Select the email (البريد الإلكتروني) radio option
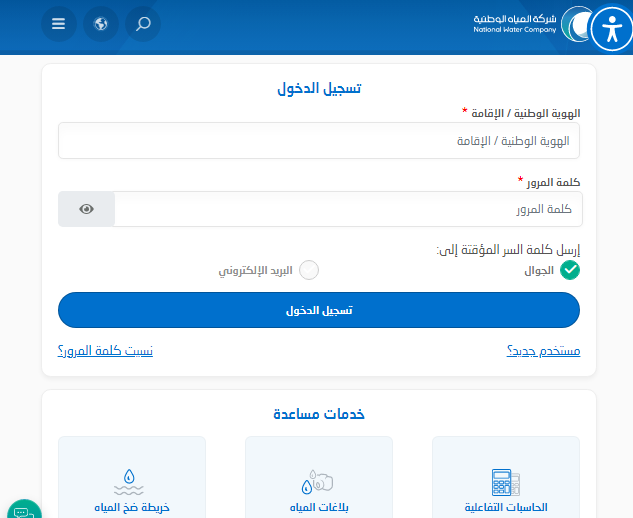 pos(309,270)
